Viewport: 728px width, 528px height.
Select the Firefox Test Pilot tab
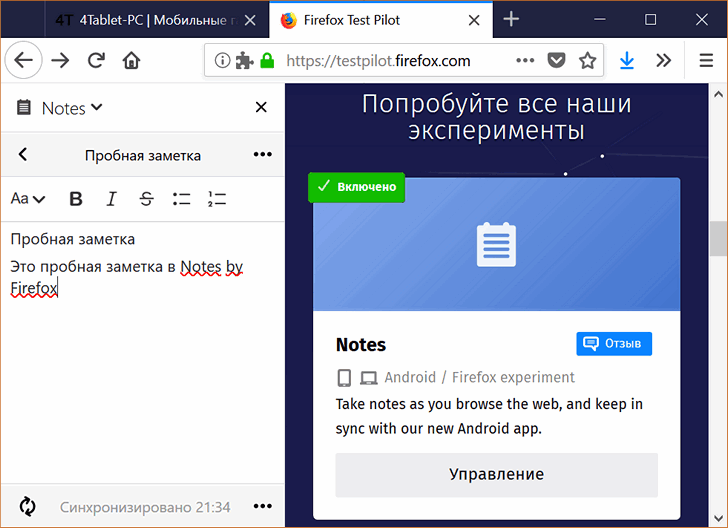click(x=351, y=20)
